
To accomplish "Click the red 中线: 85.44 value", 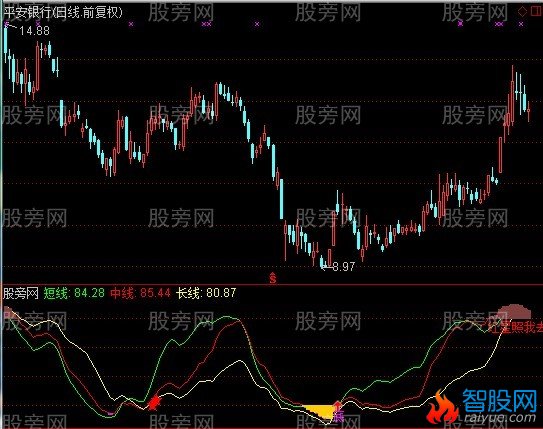I will pyautogui.click(x=140, y=293).
